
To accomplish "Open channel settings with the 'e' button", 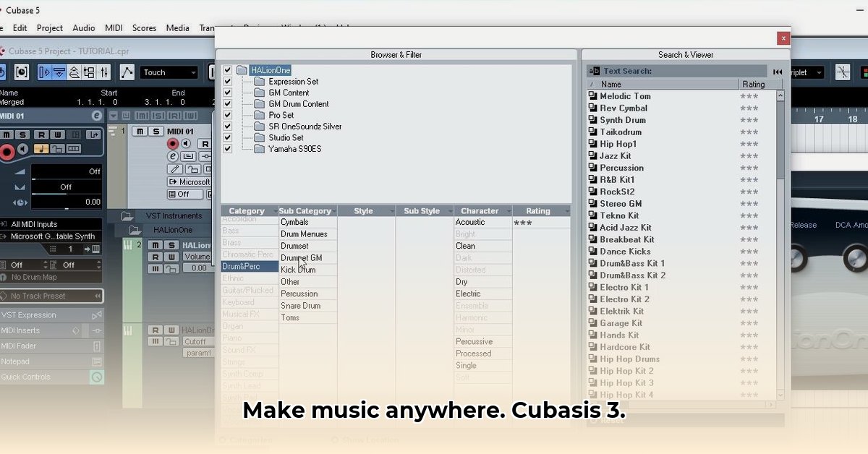I will coord(174,155).
